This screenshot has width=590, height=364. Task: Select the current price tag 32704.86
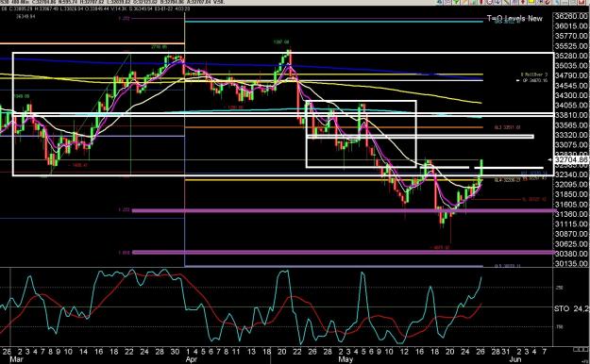(x=571, y=159)
